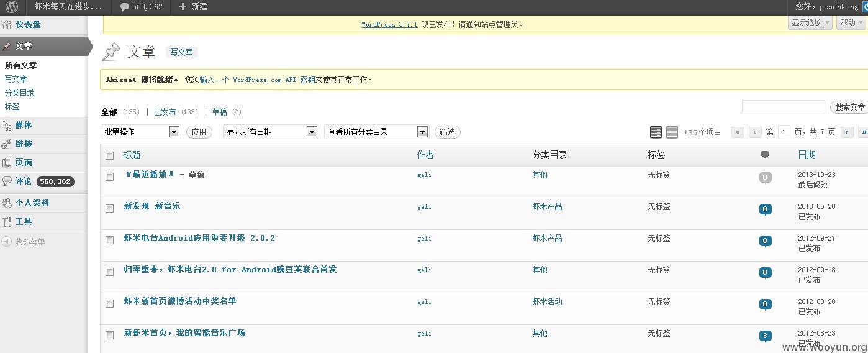This screenshot has height=353, width=868.
Task: Go to previous page arrow
Action: tap(755, 132)
